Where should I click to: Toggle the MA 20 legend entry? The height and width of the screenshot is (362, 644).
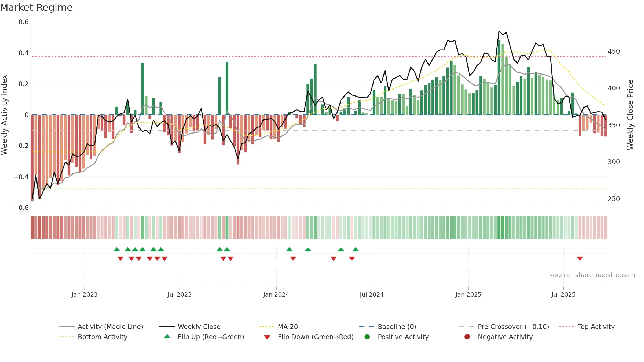coord(278,327)
